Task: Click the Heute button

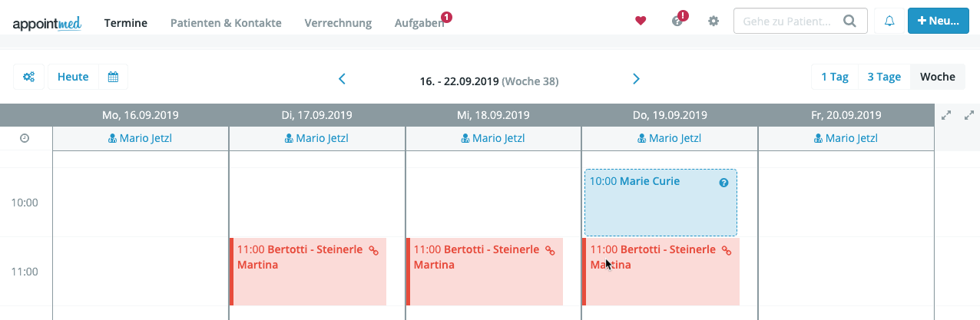Action: pyautogui.click(x=74, y=77)
